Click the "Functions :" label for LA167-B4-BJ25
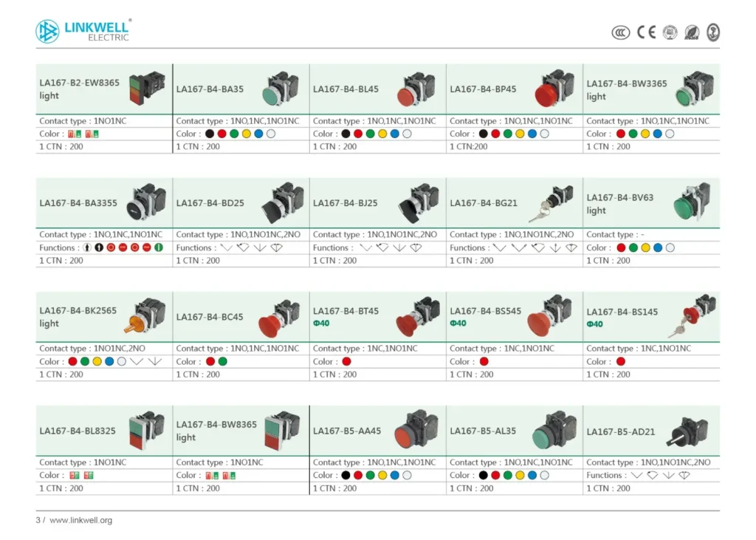 (x=333, y=247)
